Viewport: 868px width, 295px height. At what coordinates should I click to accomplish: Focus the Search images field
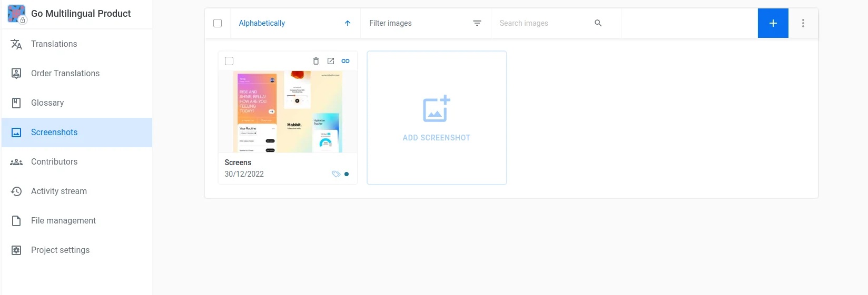(x=542, y=23)
